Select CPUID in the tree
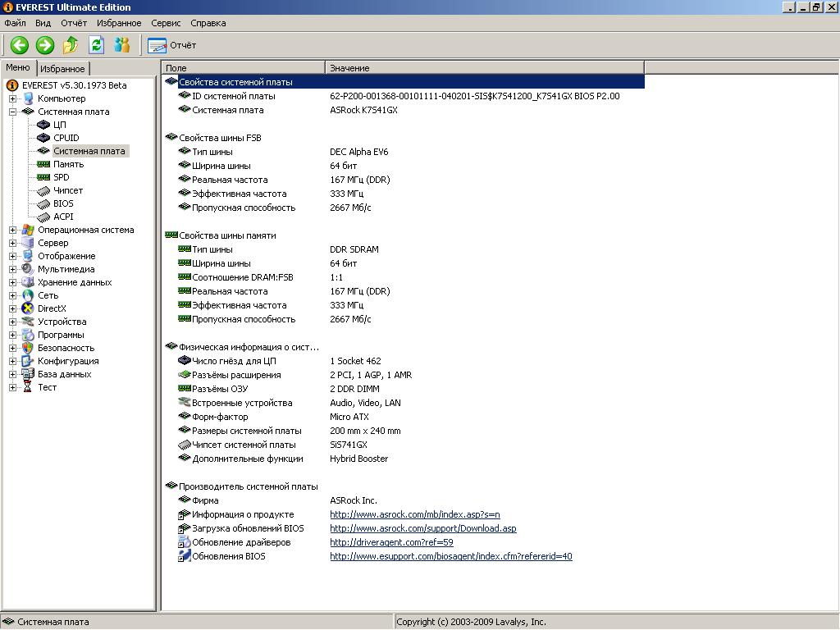Screen dimensions: 840x630 point(66,138)
